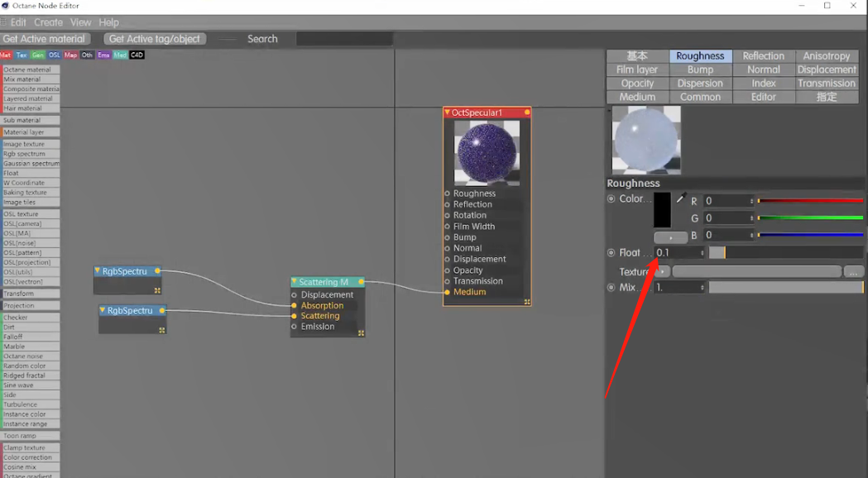This screenshot has width=868, height=478.
Task: Toggle the Tex node filter tag
Action: [22, 55]
